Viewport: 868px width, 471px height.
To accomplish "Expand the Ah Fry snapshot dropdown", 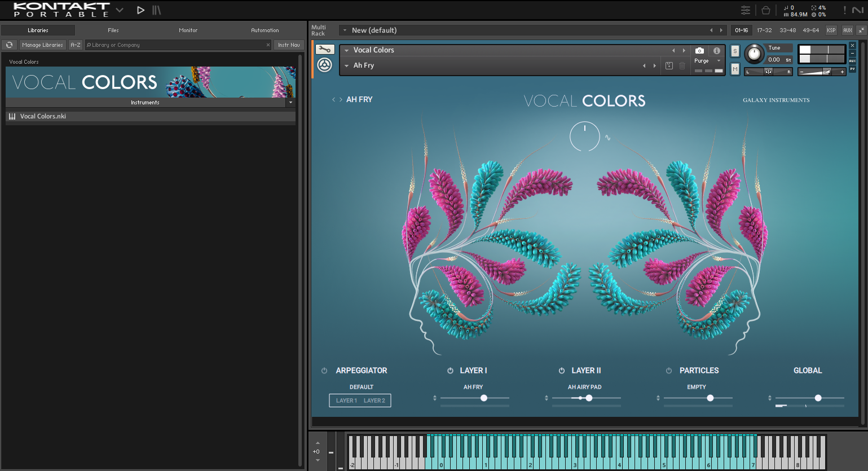I will pyautogui.click(x=347, y=66).
